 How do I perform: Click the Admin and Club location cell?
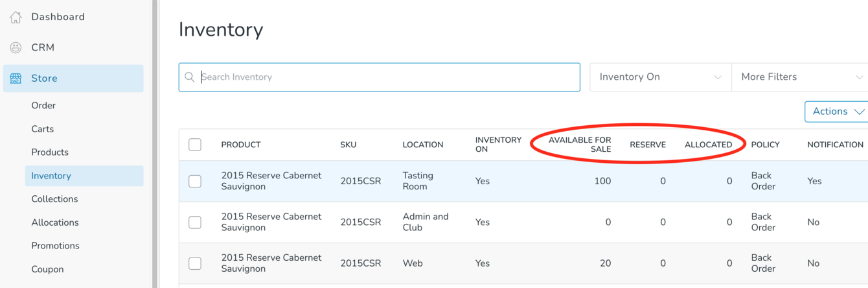(426, 222)
